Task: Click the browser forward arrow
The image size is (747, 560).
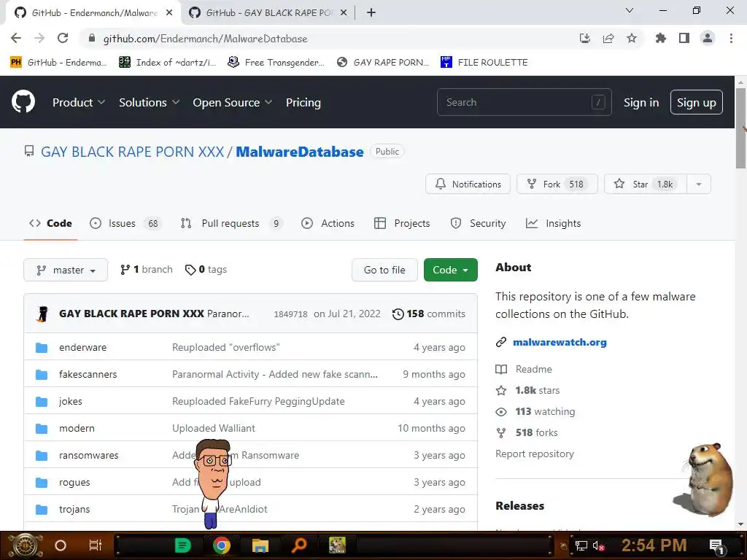Action: coord(39,38)
